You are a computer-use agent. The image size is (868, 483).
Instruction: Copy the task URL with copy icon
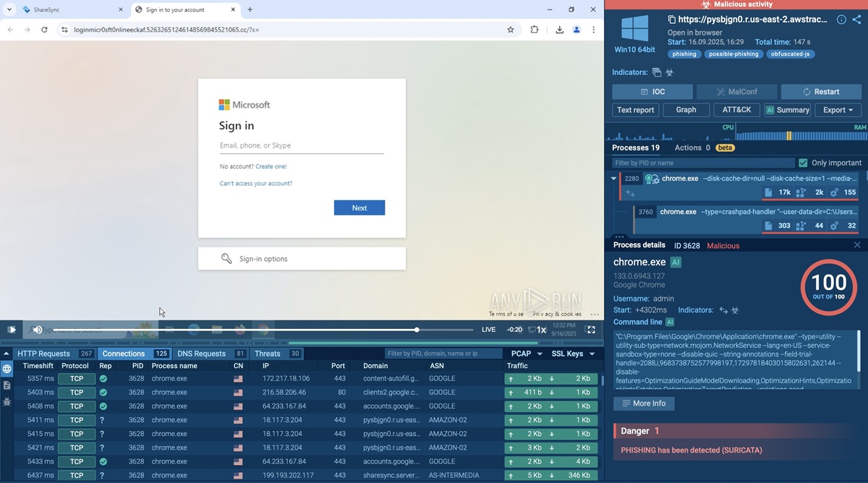pyautogui.click(x=672, y=20)
